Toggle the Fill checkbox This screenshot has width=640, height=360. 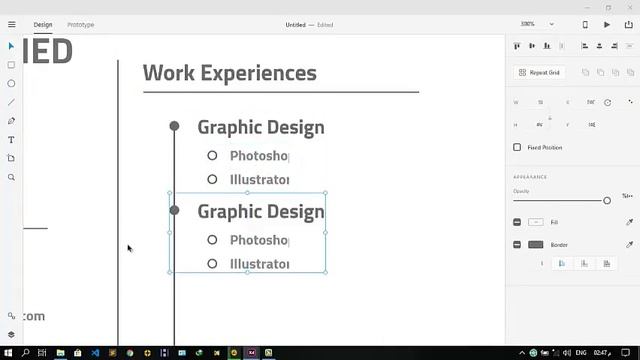click(x=517, y=222)
